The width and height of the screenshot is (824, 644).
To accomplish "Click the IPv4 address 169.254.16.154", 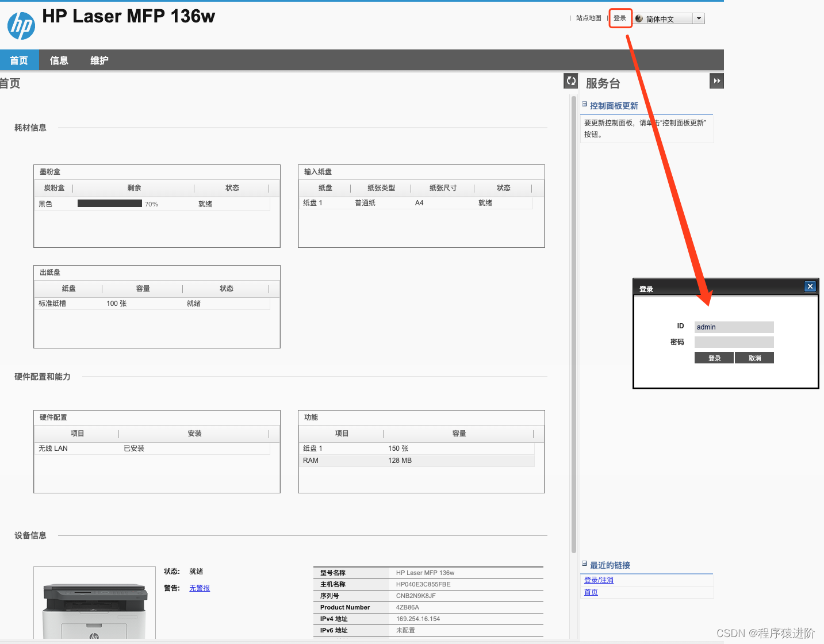I will [418, 619].
